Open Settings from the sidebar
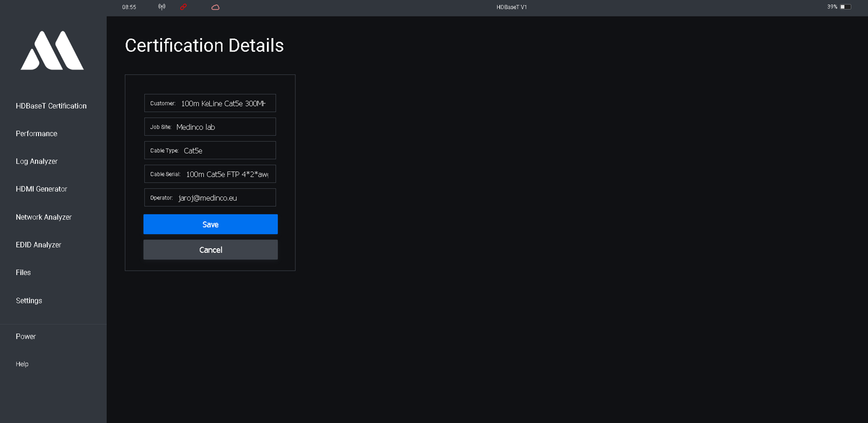The width and height of the screenshot is (868, 423). pyautogui.click(x=29, y=301)
